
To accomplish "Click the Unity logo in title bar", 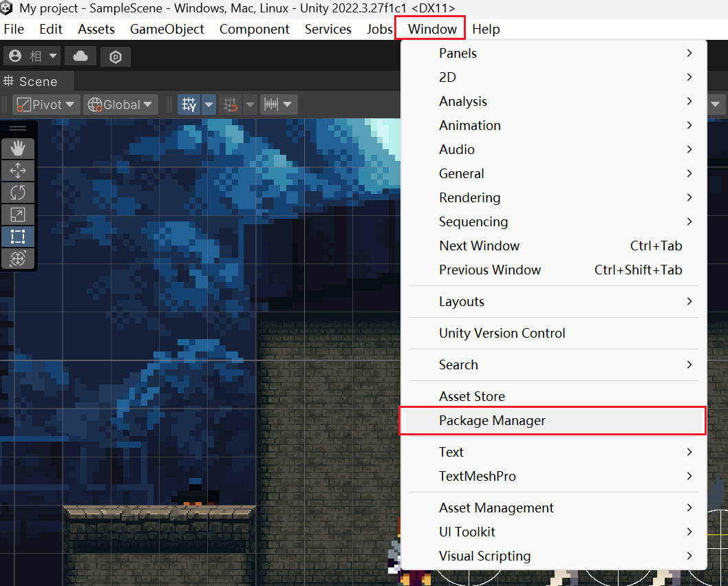I will [x=6, y=8].
